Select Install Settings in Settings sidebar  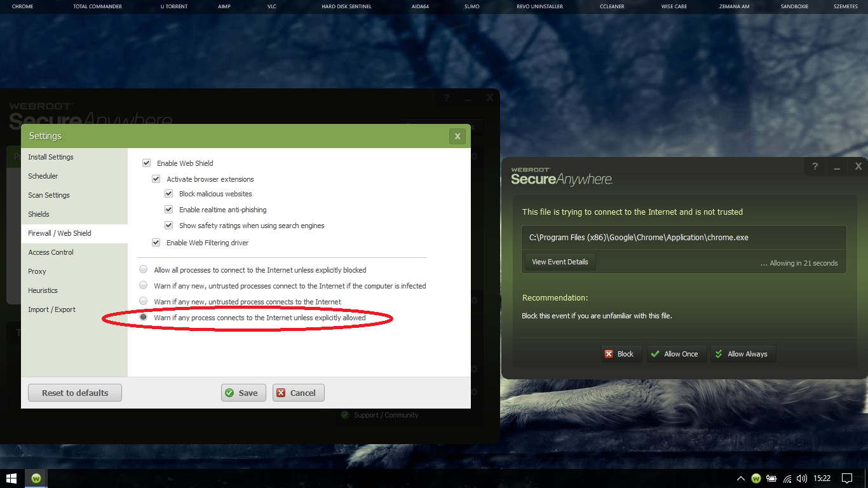coord(74,157)
